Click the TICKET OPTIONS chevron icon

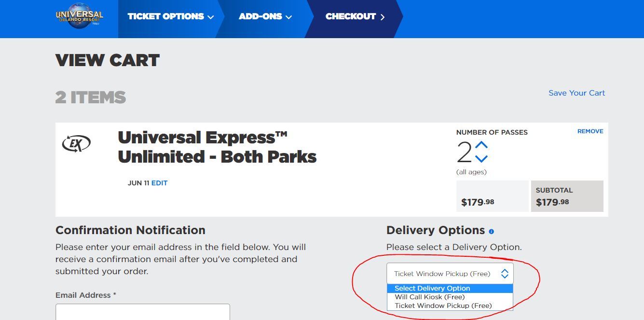point(211,16)
